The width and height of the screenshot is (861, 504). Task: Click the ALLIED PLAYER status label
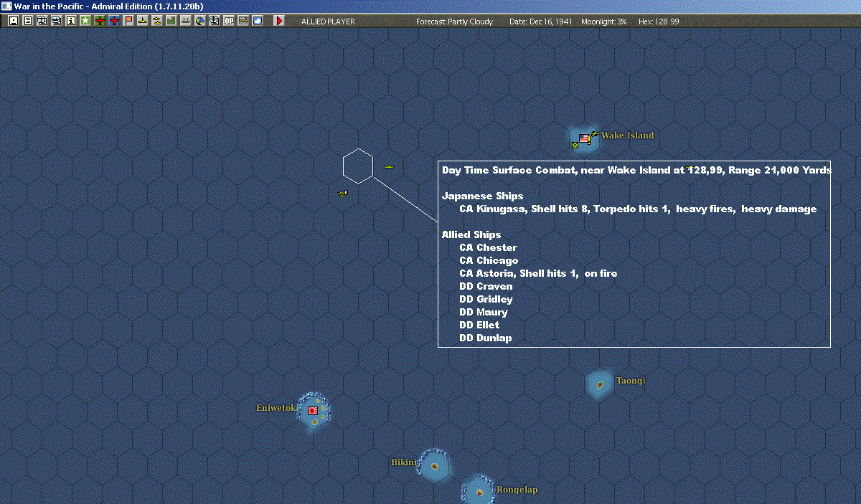(x=328, y=22)
